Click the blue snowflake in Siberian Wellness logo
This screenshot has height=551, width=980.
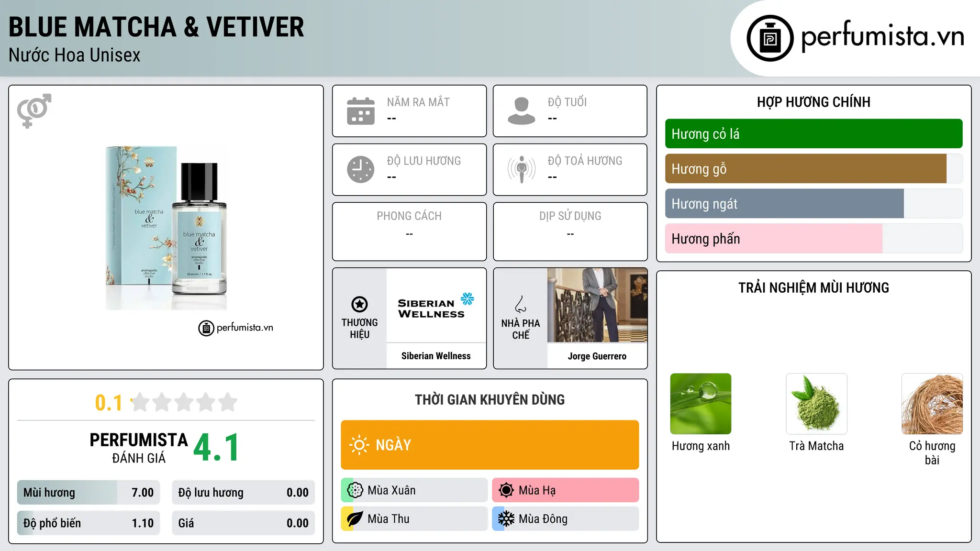coord(468,299)
